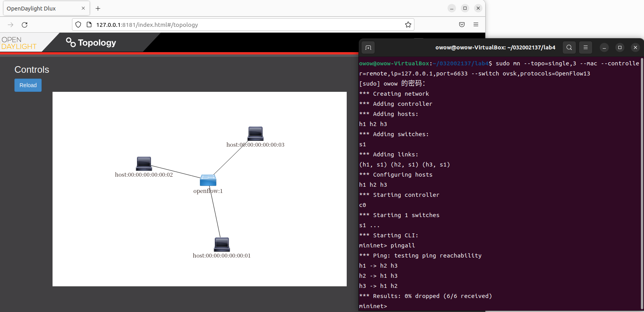Reload the page in Firefox

(x=25, y=25)
